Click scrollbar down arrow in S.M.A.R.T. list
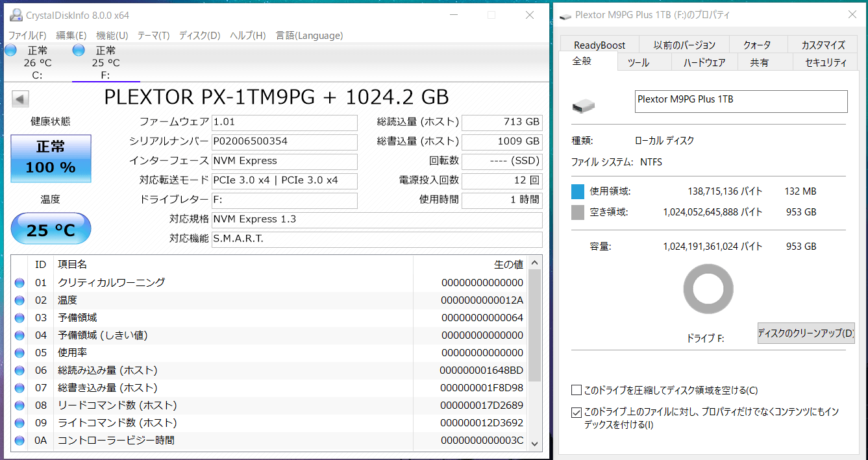 pyautogui.click(x=535, y=443)
